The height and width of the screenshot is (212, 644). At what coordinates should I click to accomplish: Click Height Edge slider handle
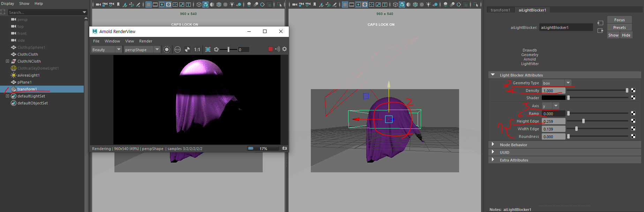(x=583, y=121)
